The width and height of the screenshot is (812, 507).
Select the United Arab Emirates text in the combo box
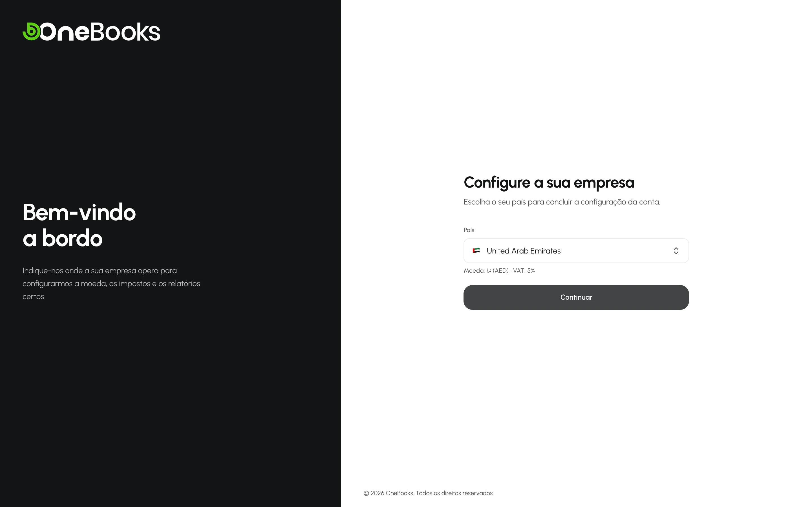[524, 251]
